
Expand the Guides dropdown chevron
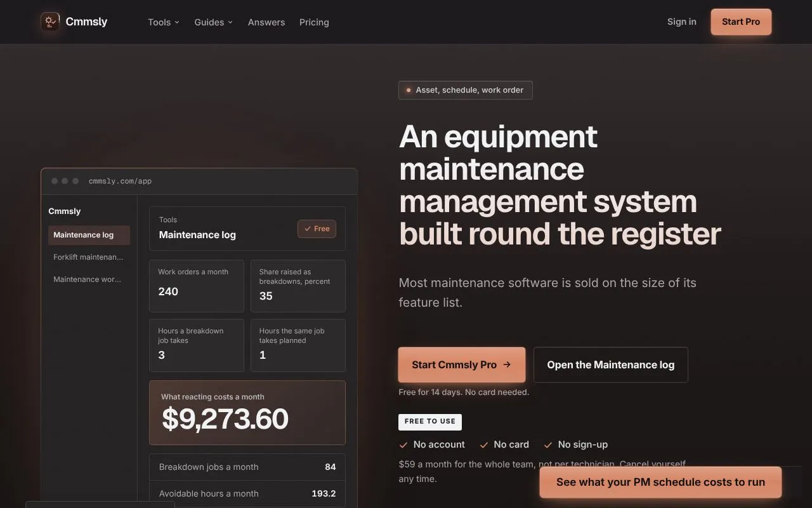230,22
